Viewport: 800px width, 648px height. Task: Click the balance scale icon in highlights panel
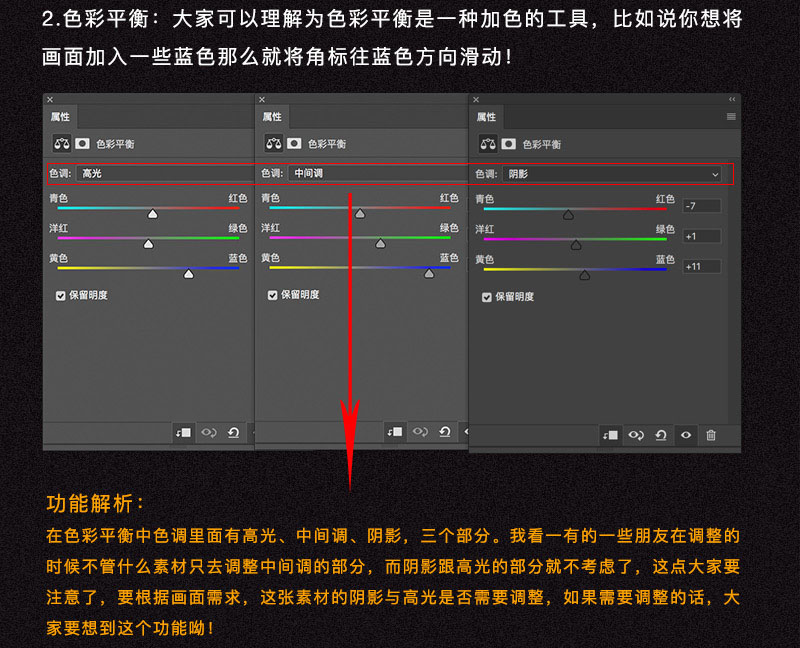61,143
